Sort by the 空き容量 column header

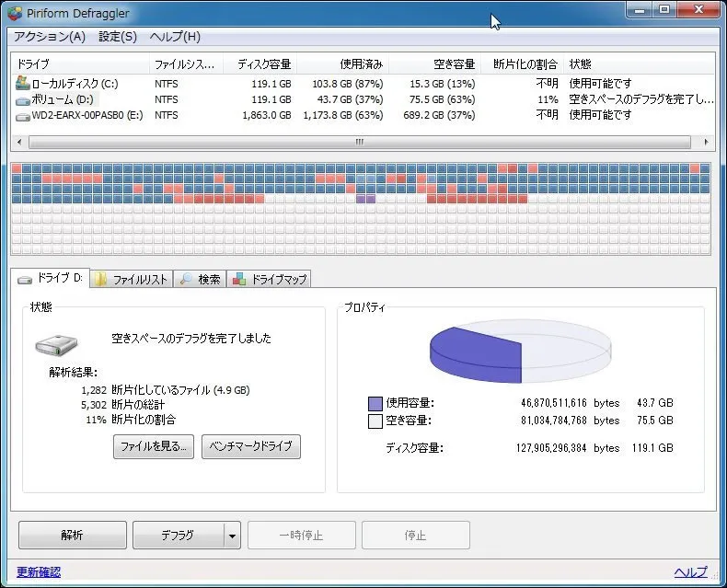click(435, 64)
